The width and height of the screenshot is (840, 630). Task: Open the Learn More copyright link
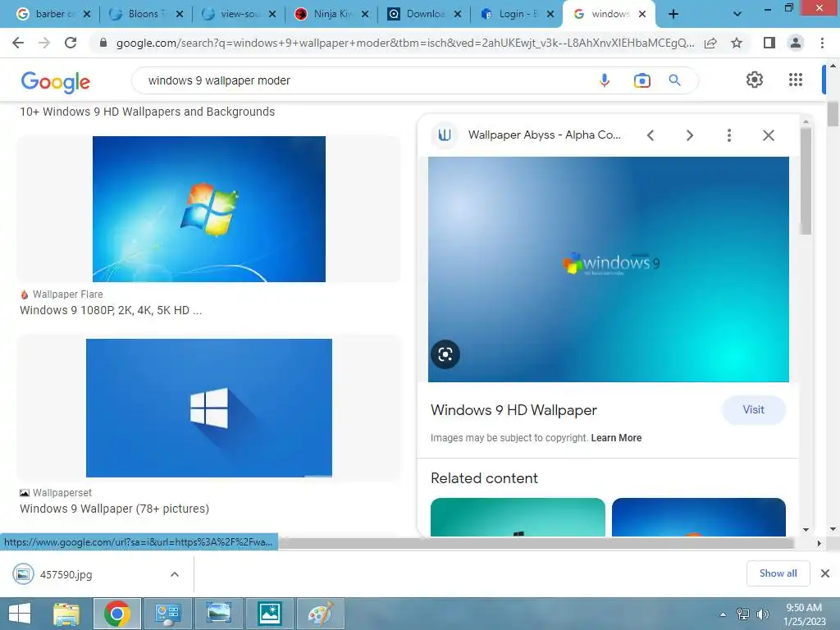point(616,438)
